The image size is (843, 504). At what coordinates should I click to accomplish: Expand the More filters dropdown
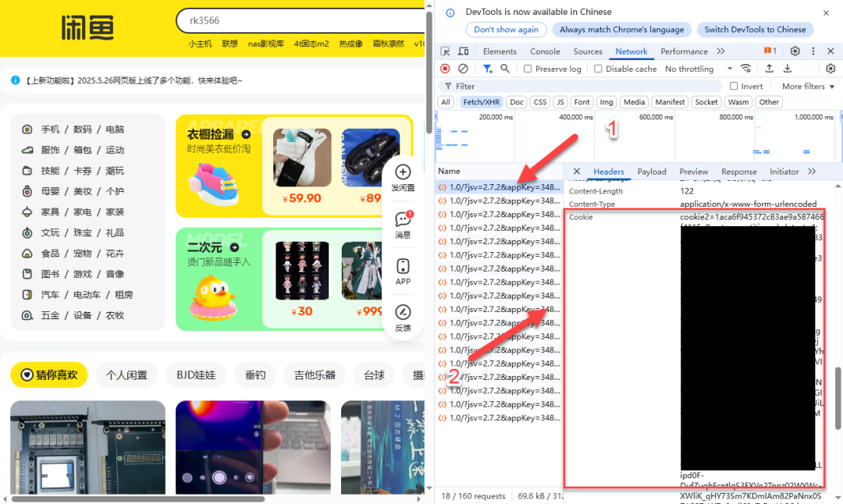tap(808, 86)
